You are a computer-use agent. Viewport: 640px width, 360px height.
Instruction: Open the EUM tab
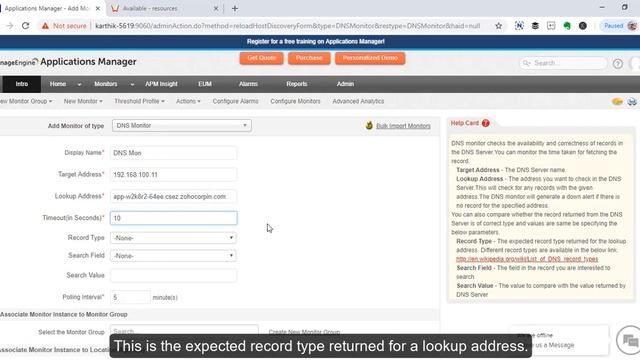coord(205,84)
